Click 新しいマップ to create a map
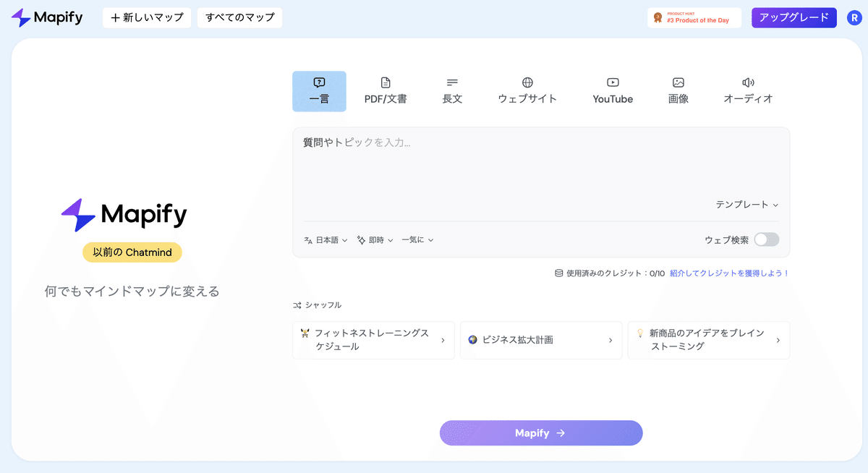868x473 pixels. [147, 17]
